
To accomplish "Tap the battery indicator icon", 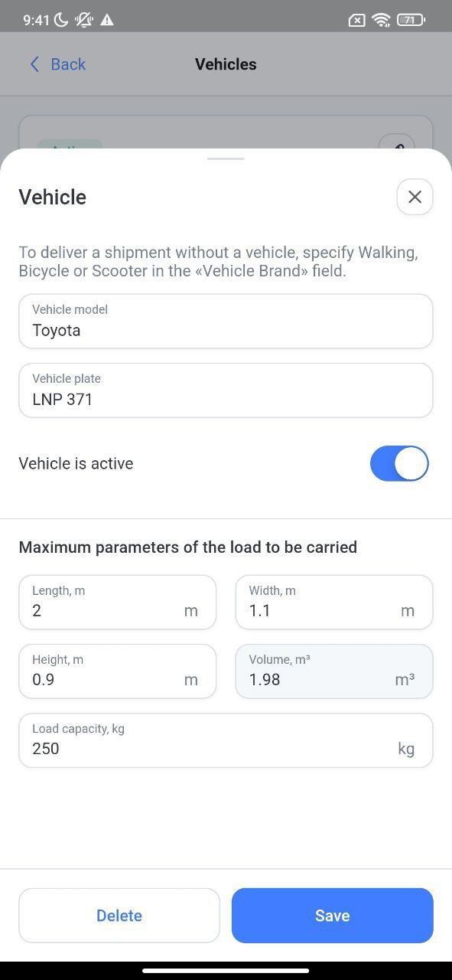I will [x=411, y=20].
